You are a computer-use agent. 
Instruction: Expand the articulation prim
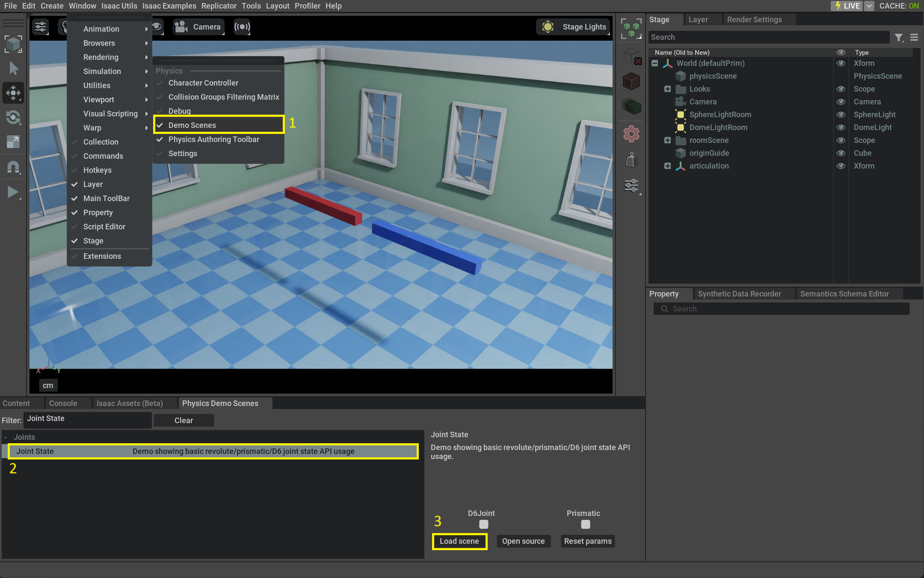pos(667,166)
